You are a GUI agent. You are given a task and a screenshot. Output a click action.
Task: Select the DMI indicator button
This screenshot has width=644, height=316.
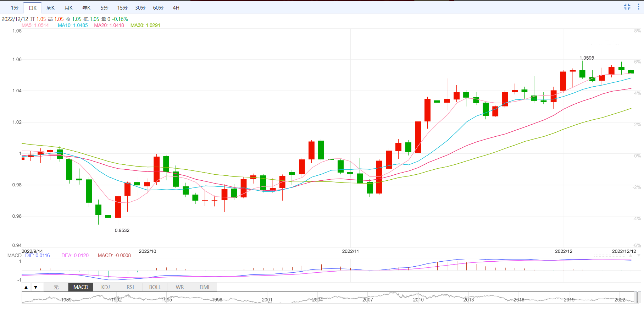pos(204,287)
